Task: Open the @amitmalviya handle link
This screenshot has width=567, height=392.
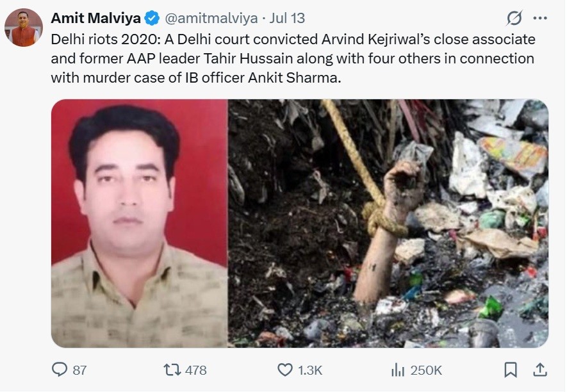Action: (x=211, y=18)
